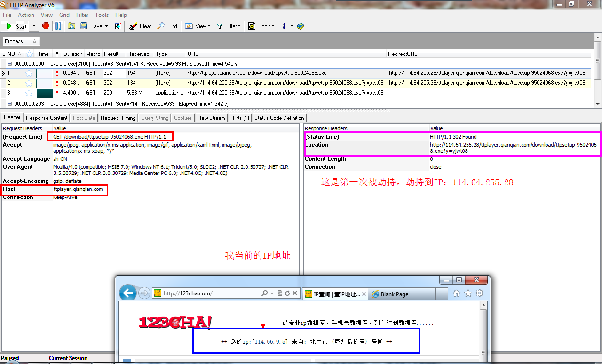
Task: Switch to the Header tab
Action: [x=12, y=117]
